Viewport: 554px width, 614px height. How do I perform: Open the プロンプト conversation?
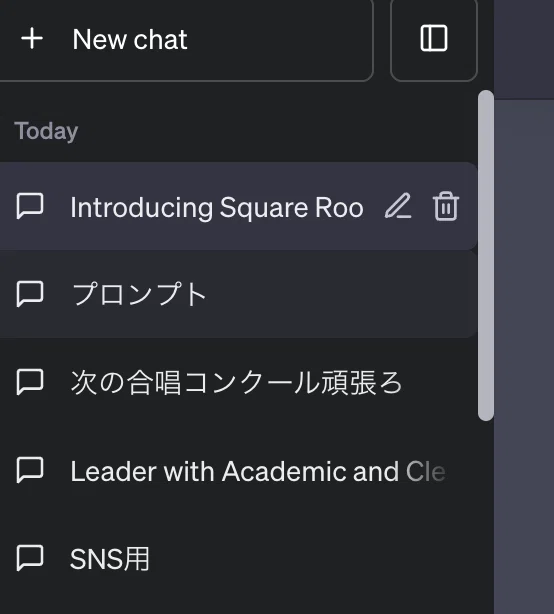coord(239,294)
